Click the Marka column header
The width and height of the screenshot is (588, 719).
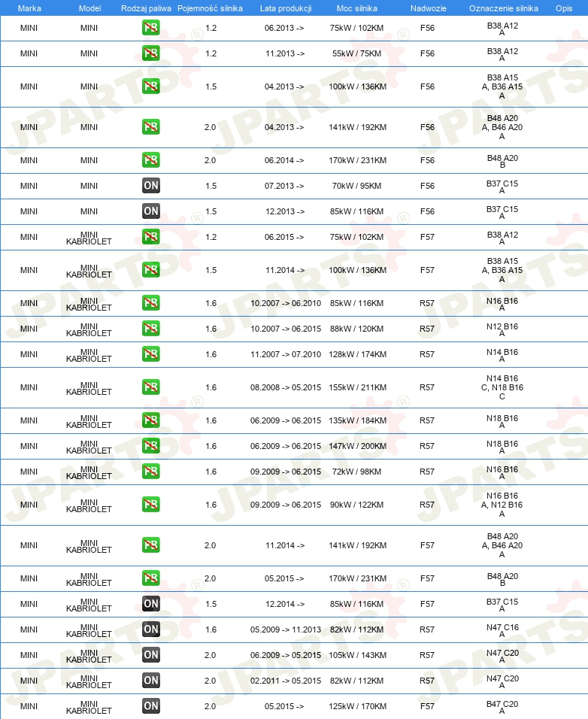(29, 8)
